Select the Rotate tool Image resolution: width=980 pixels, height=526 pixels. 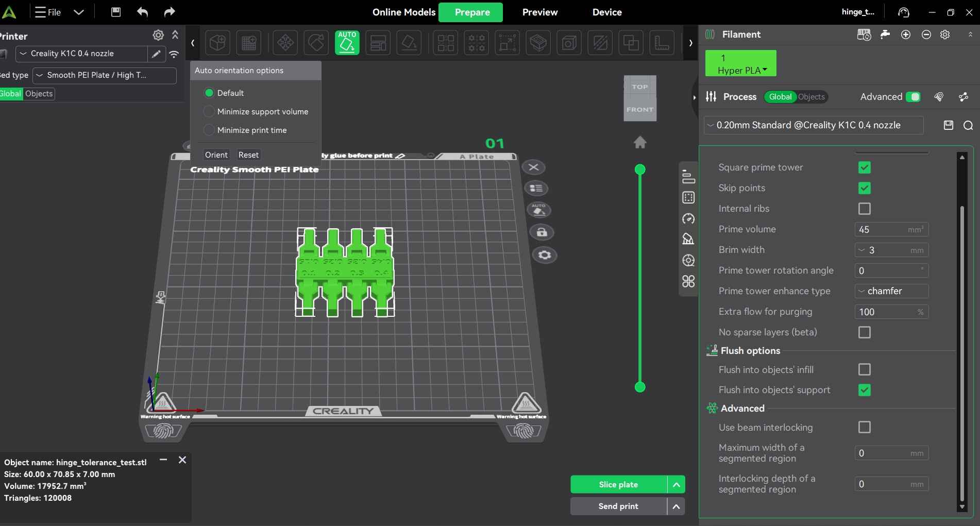pyautogui.click(x=316, y=43)
